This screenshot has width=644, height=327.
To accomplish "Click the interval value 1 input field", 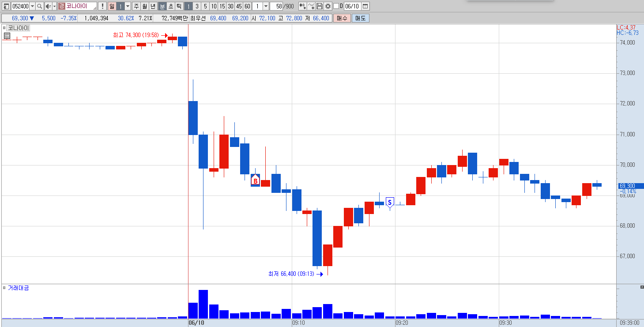I will pos(258,6).
